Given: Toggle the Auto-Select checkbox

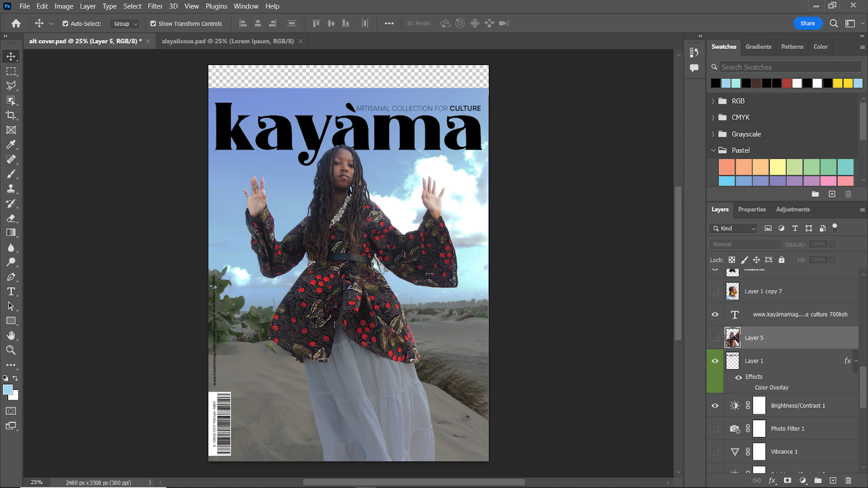Looking at the screenshot, I should (65, 24).
